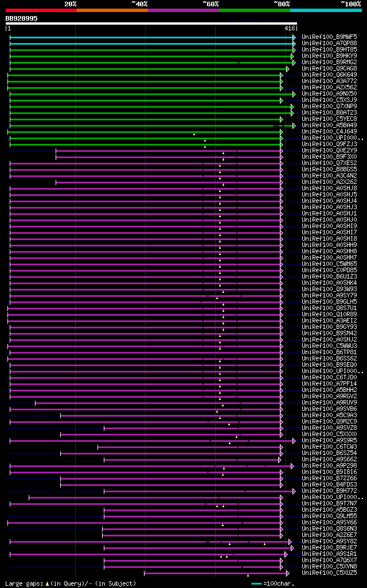Open hit UniRef100_B9MWF5
Viewport: 367px width, 588px height.
[x=330, y=37]
